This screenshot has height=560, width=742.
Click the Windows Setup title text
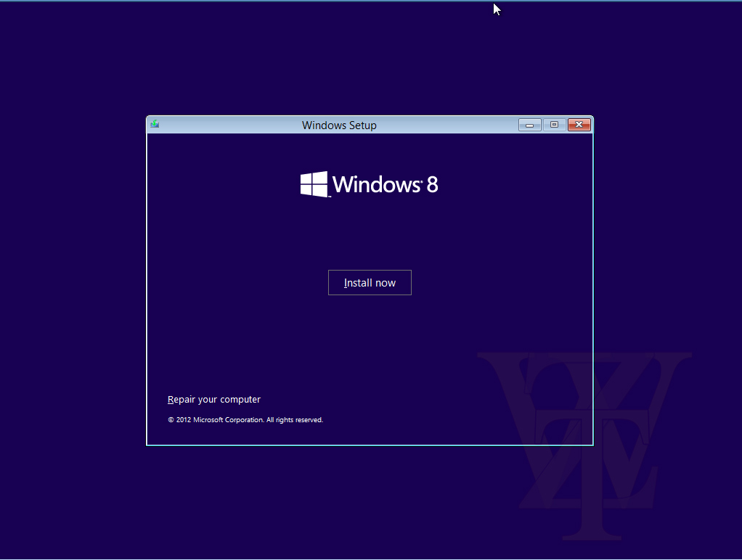coord(339,125)
